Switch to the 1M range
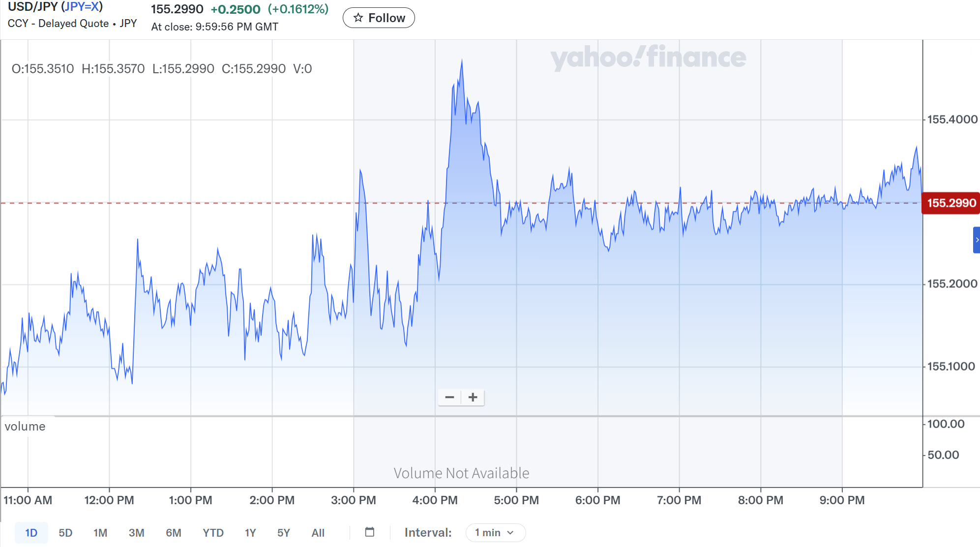 point(100,533)
